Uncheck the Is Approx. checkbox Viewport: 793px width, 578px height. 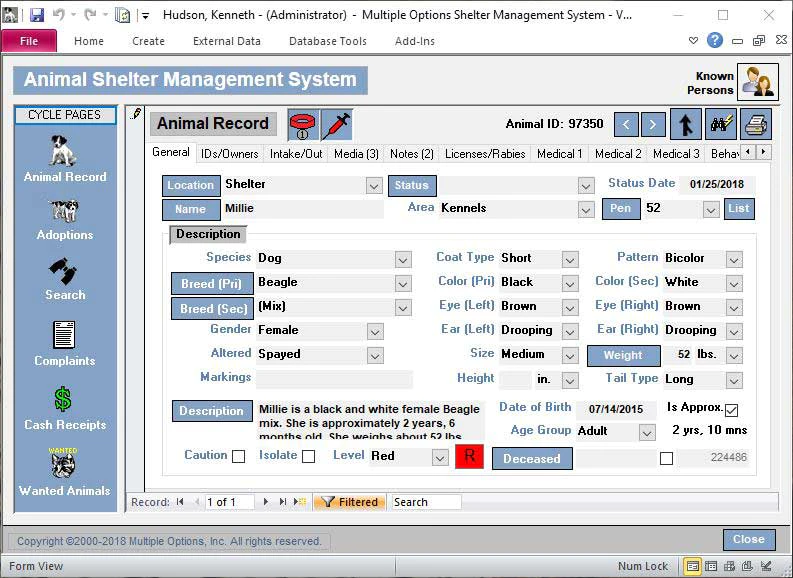(x=731, y=410)
